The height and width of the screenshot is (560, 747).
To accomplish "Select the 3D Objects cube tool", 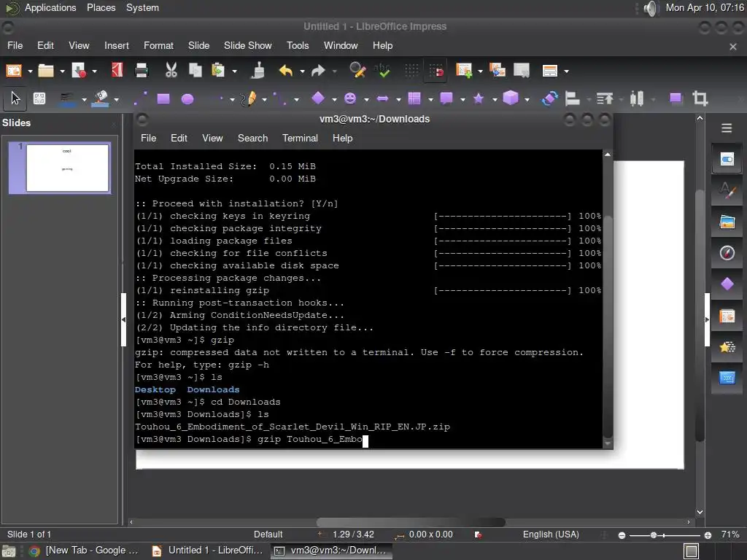I will (x=510, y=98).
